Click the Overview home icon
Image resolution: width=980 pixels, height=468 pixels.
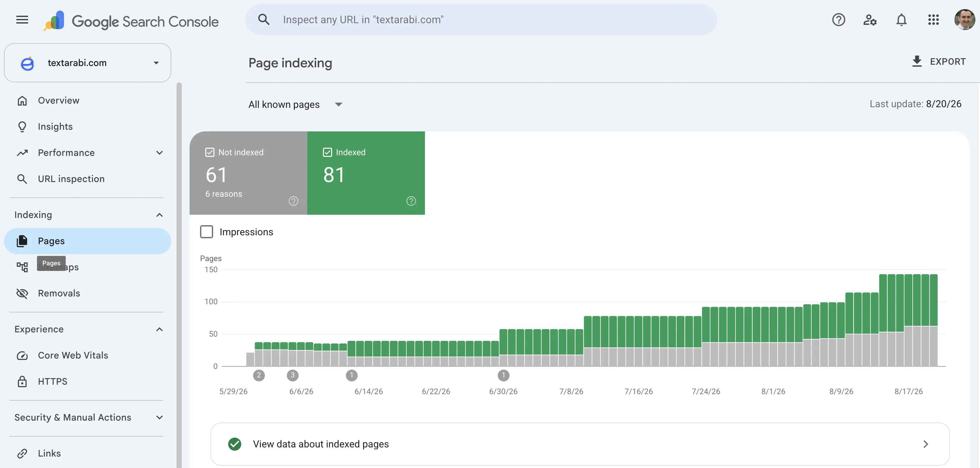(x=22, y=100)
